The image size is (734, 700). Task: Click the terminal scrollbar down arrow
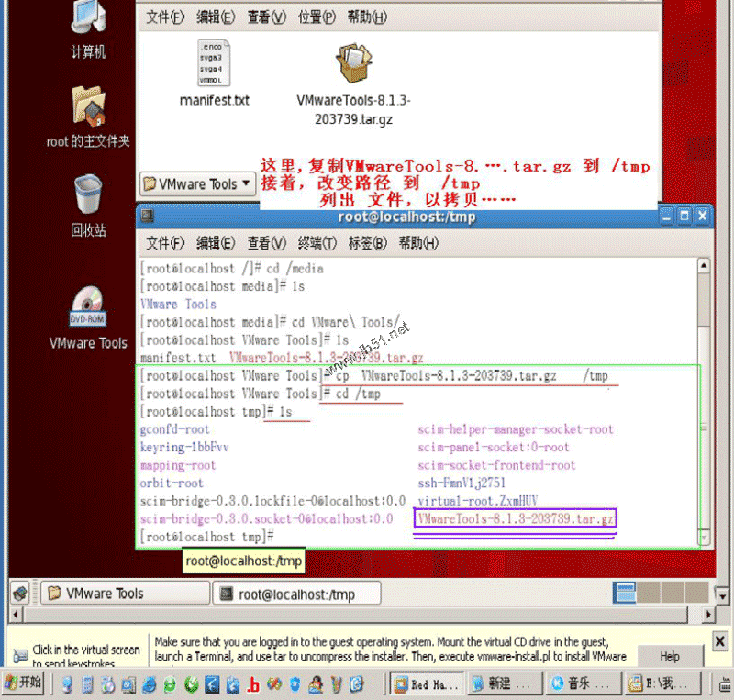704,537
